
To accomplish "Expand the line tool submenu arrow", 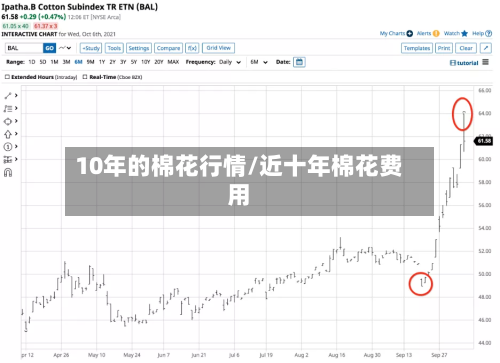I will (16, 96).
